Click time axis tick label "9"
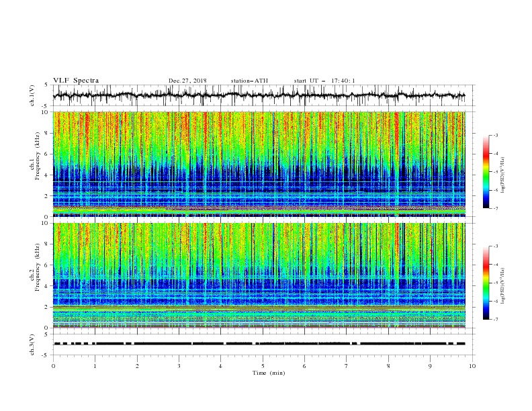 (430, 366)
